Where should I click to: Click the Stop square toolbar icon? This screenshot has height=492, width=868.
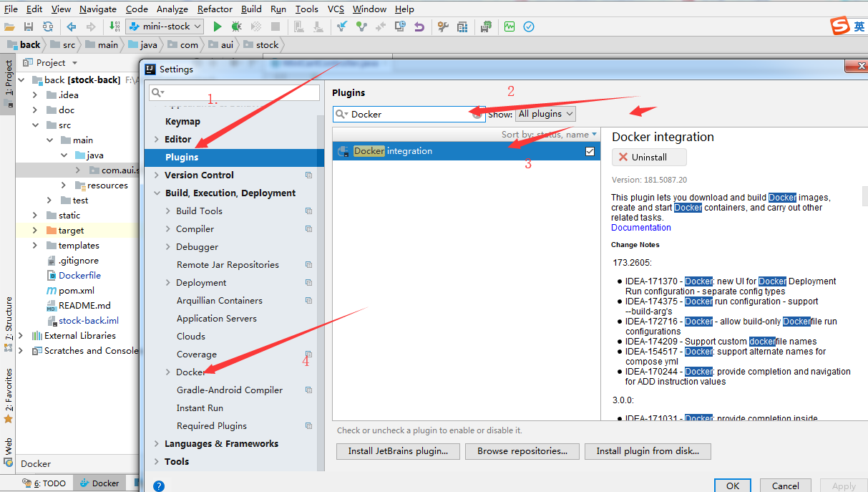tap(275, 26)
